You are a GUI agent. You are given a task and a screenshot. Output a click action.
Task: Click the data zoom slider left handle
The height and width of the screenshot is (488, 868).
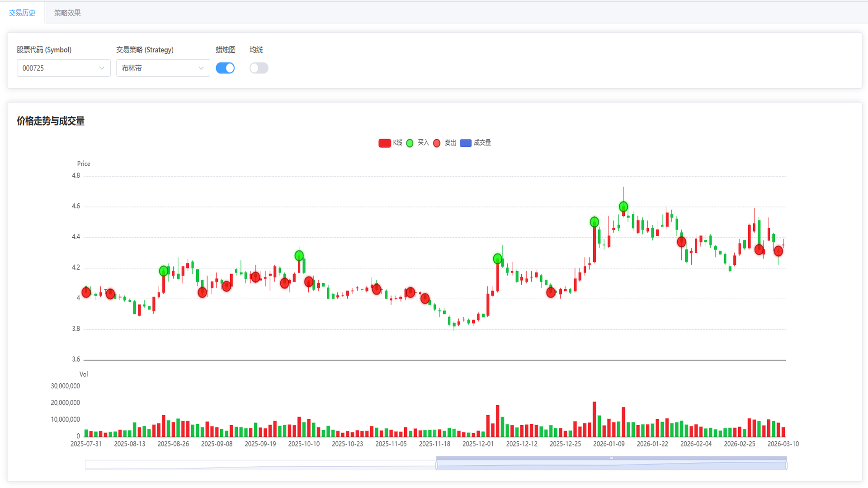point(436,465)
